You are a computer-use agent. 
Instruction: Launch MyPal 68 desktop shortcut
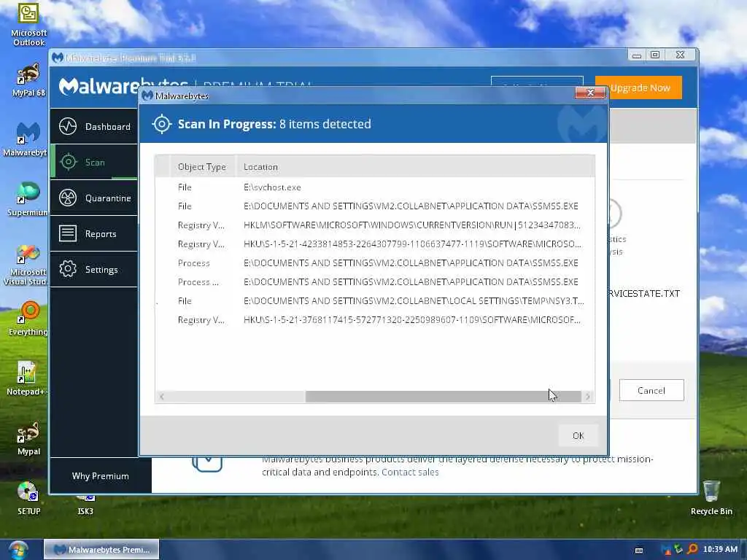coord(28,80)
